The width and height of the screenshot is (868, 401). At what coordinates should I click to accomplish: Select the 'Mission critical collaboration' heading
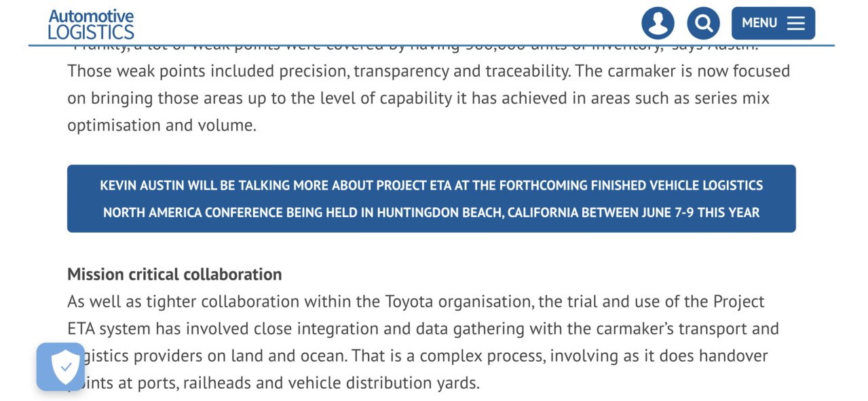click(x=174, y=274)
